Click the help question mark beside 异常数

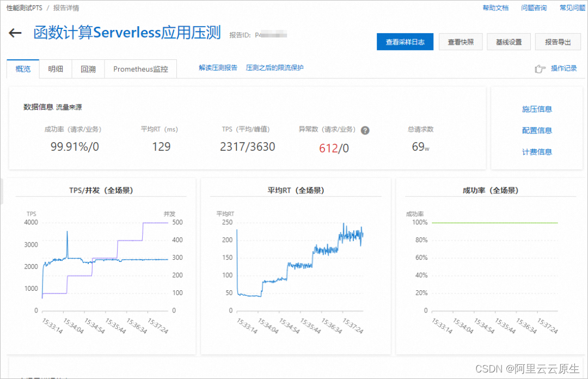pos(365,130)
